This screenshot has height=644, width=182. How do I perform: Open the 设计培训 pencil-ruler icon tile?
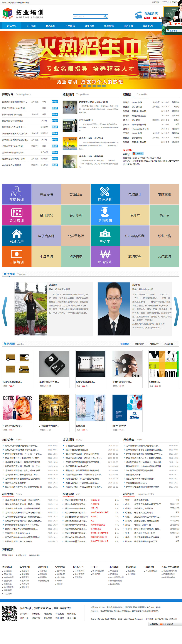pyautogui.click(x=105, y=194)
